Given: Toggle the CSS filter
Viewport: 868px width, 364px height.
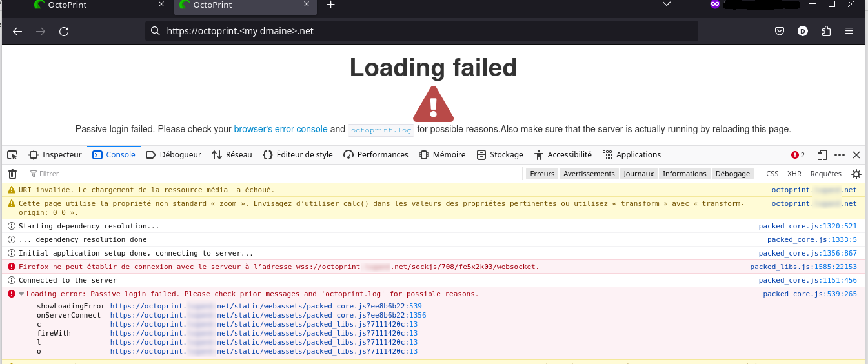Looking at the screenshot, I should coord(772,174).
